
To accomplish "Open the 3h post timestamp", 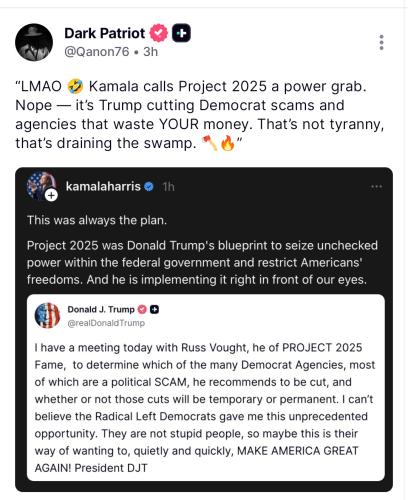I will pyautogui.click(x=150, y=52).
